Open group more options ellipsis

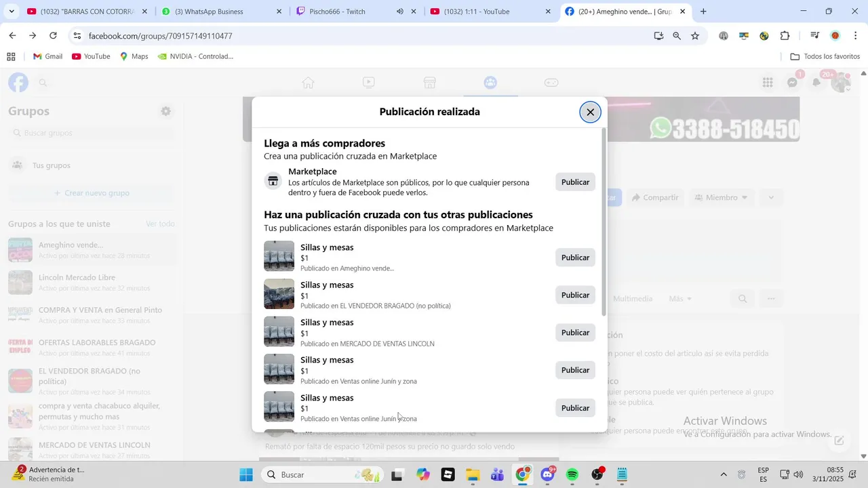point(771,299)
